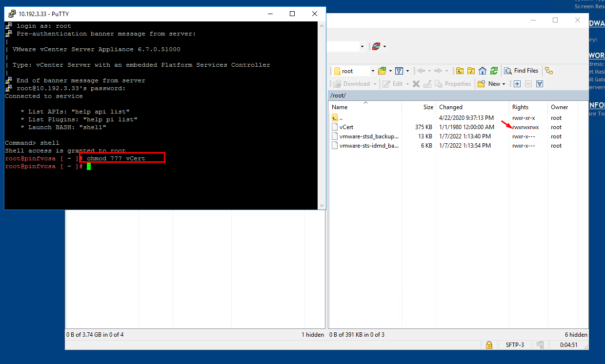Click the /root/ path bar in WinSCP

[459, 95]
